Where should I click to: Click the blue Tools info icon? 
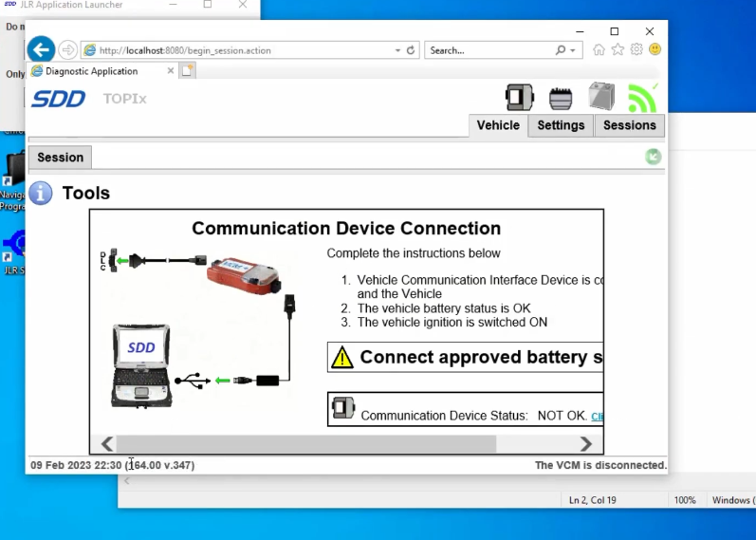[x=41, y=193]
